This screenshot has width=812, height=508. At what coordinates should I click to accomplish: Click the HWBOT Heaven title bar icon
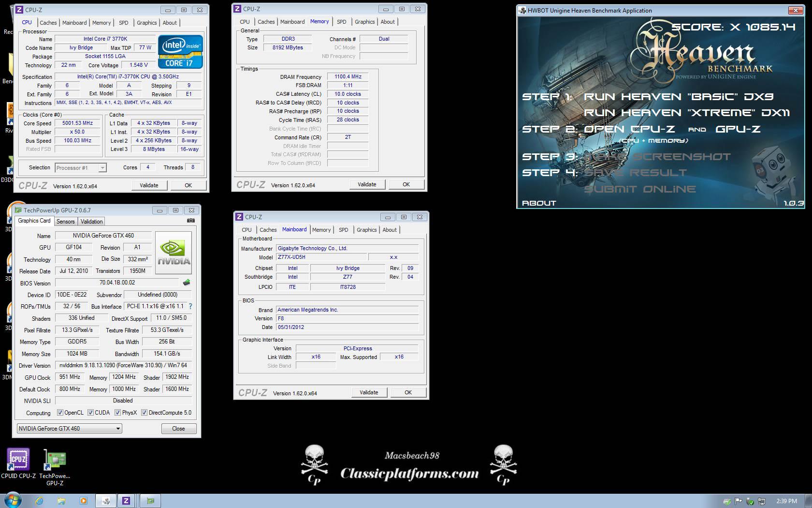tap(522, 10)
